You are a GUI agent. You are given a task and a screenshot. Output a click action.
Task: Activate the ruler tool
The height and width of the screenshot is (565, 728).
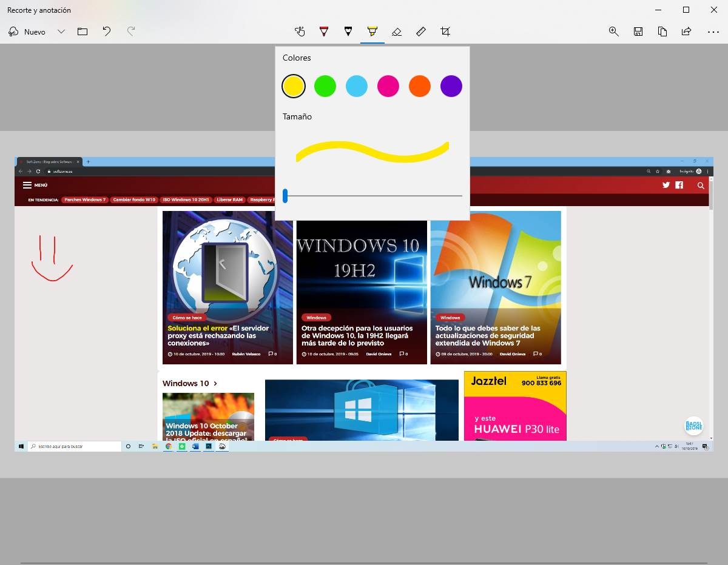coord(421,32)
